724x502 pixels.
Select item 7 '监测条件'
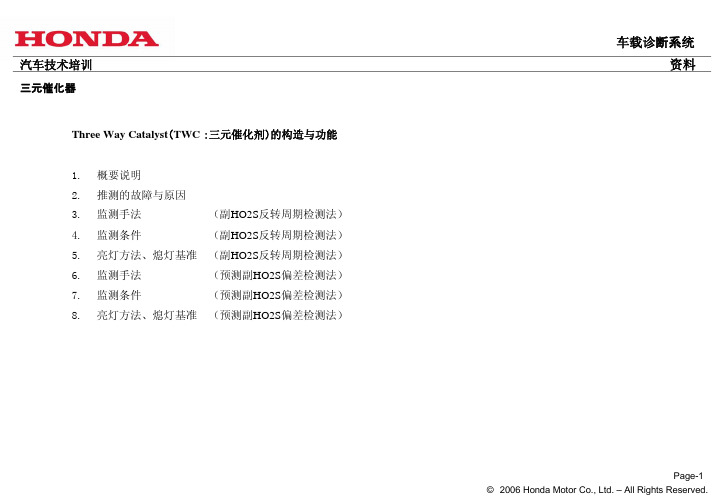point(119,295)
